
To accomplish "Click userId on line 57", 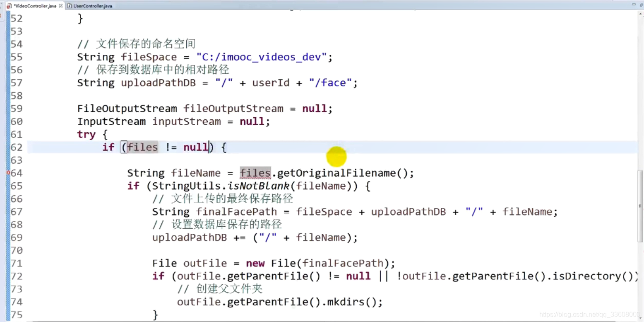I will click(271, 83).
